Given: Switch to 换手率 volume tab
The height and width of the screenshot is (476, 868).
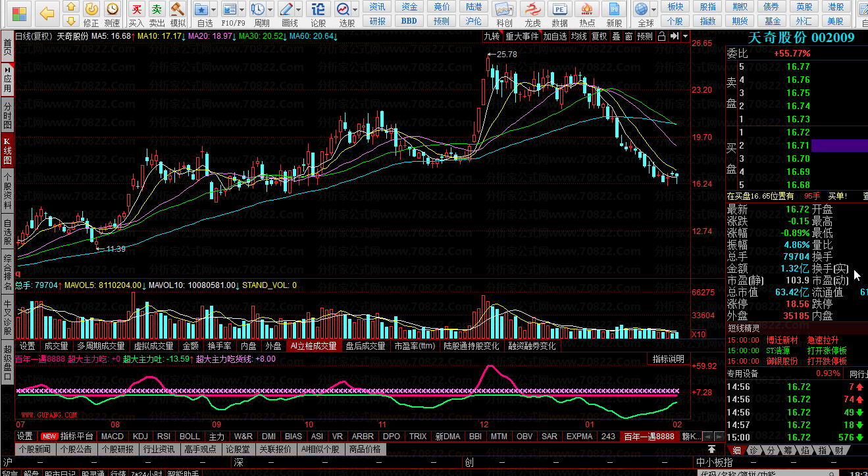Looking at the screenshot, I should (x=219, y=346).
